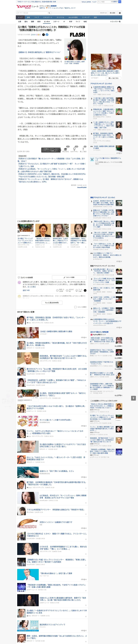Screen dimensions: 138x644
Task: Click the ログイン link
Action: click(42, 8)
